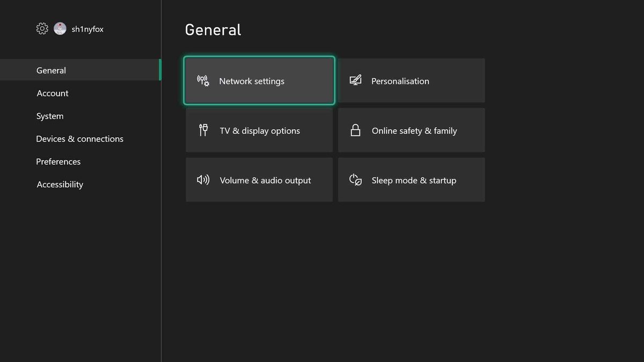The image size is (644, 362).
Task: Click the Sleep mode power icon
Action: click(x=355, y=180)
